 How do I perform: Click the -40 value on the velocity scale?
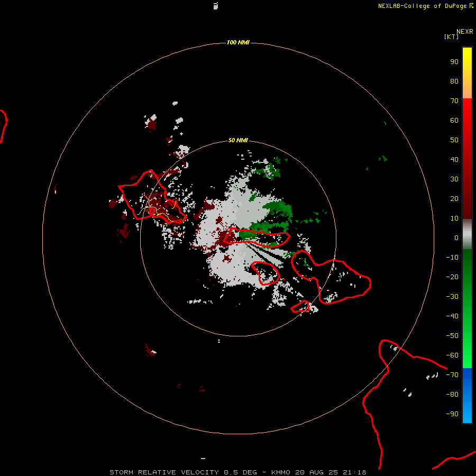click(452, 316)
